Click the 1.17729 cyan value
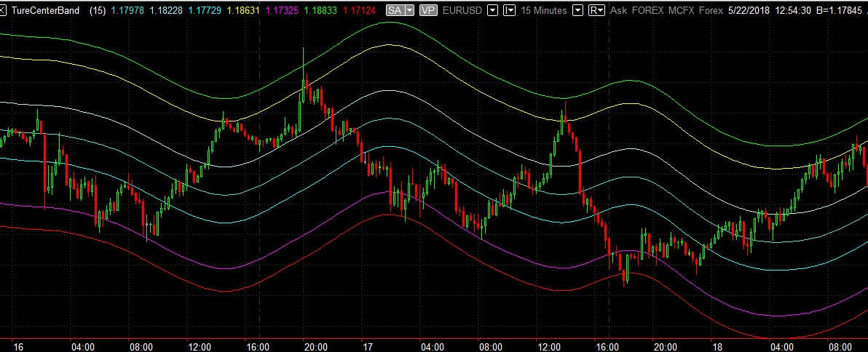868x352 pixels. (205, 10)
